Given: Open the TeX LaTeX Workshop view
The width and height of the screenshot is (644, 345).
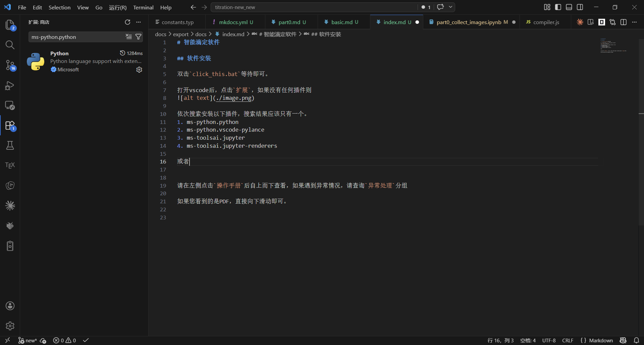Looking at the screenshot, I should click(10, 165).
